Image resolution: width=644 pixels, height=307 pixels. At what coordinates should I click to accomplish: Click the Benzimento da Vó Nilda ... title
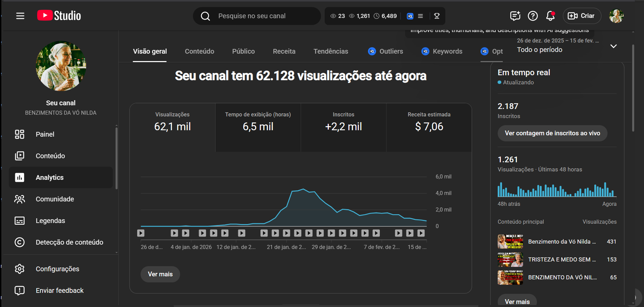coord(562,242)
